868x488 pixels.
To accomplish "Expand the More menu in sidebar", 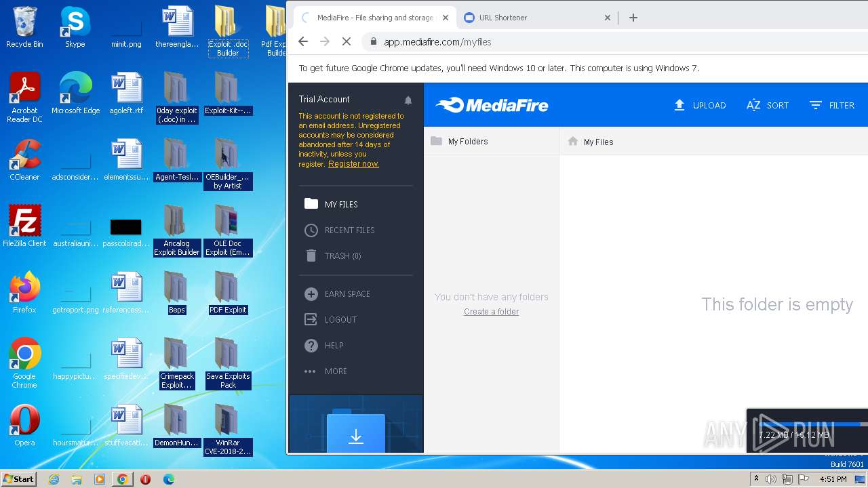I will click(326, 371).
